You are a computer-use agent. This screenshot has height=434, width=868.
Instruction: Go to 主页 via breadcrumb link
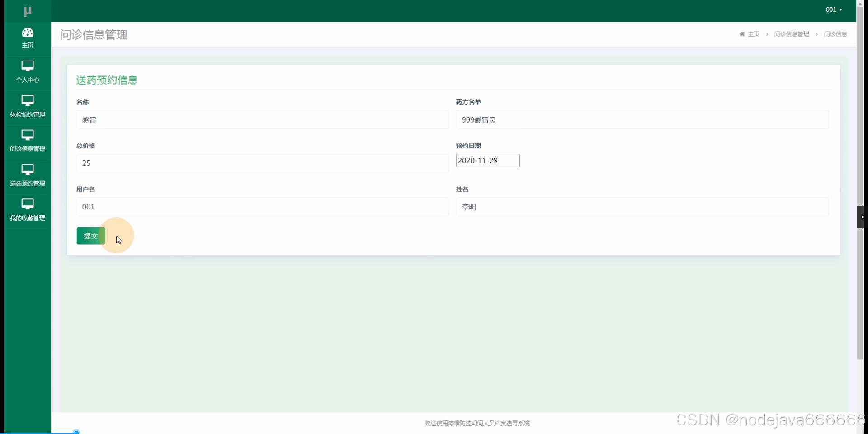[x=754, y=34]
